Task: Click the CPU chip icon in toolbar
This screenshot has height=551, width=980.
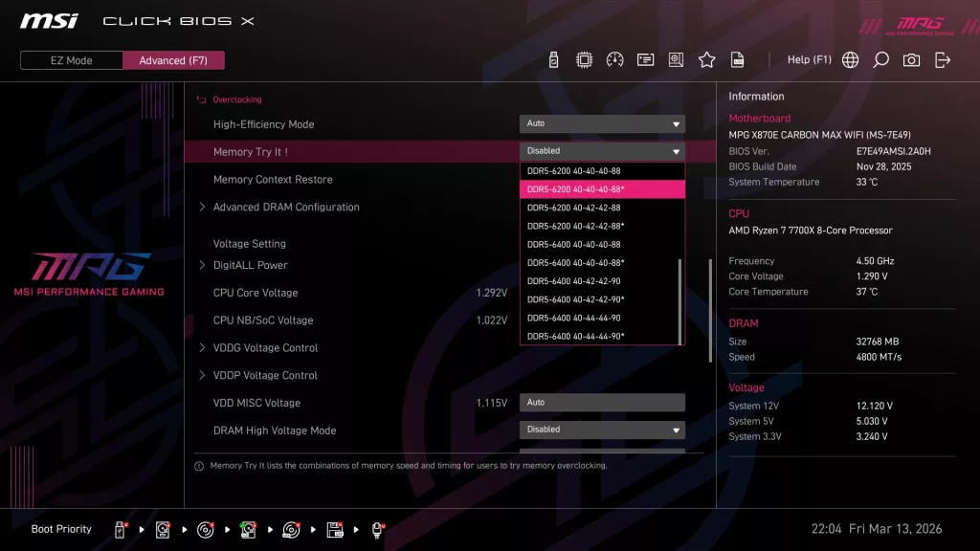Action: [584, 59]
